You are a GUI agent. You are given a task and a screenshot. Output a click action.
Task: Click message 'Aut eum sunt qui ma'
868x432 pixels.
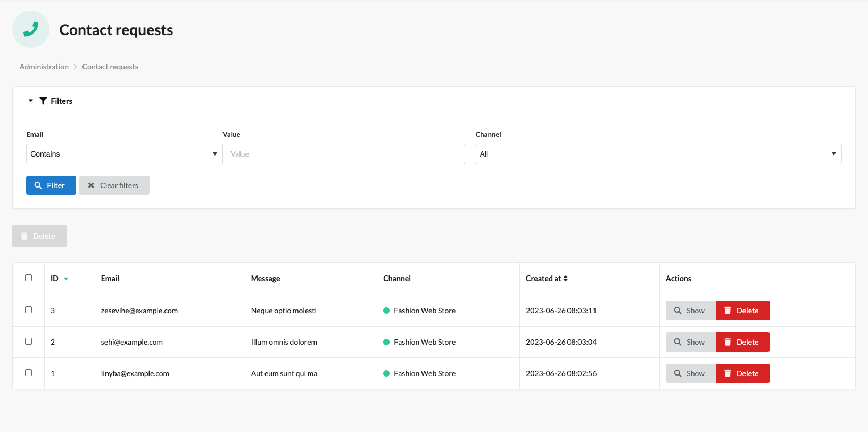point(284,373)
